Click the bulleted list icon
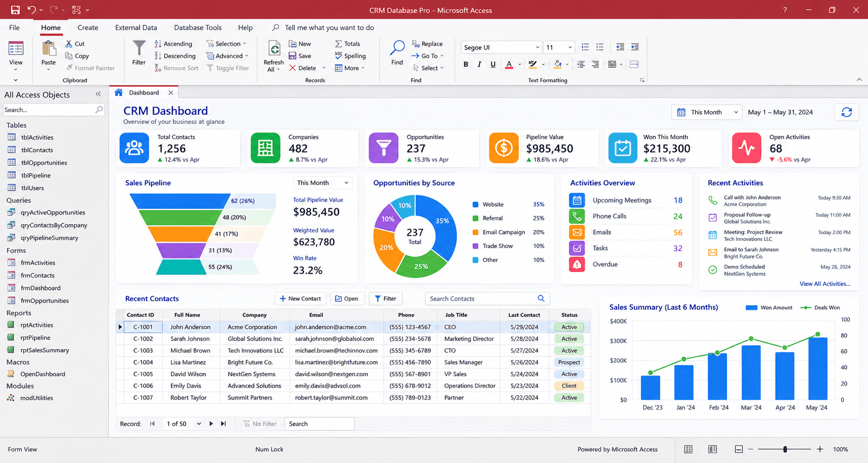The width and height of the screenshot is (868, 463). point(600,47)
